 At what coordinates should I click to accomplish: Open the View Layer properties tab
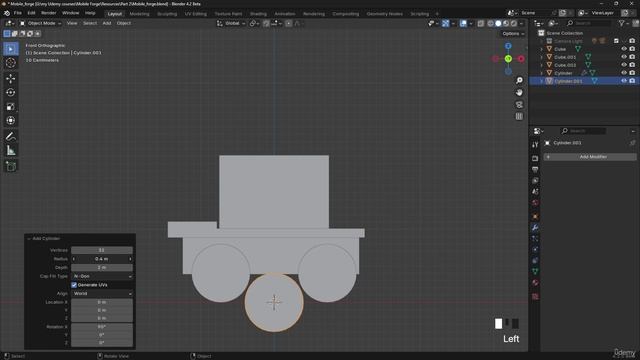click(x=535, y=180)
